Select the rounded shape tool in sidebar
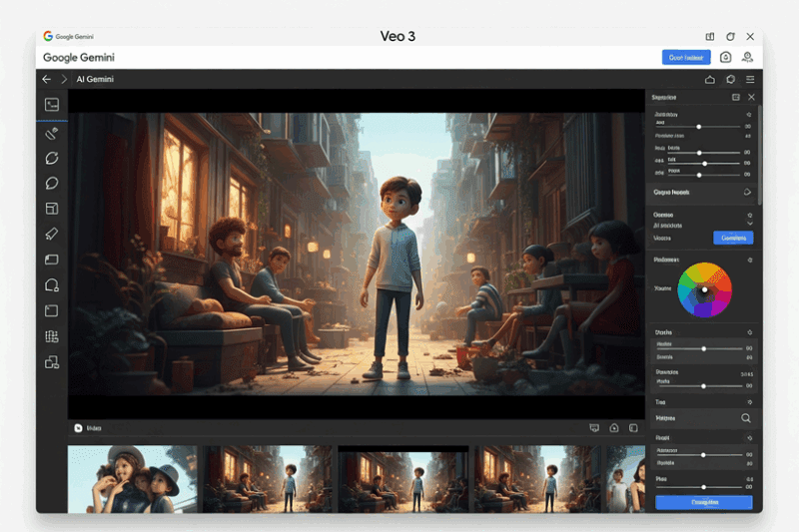 (52, 285)
